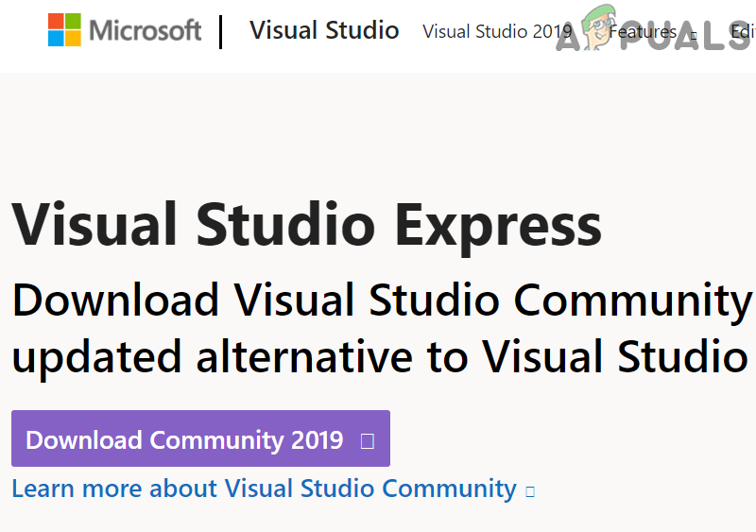Click the Microsoft wordmark text
This screenshot has width=756, height=532.
[145, 30]
